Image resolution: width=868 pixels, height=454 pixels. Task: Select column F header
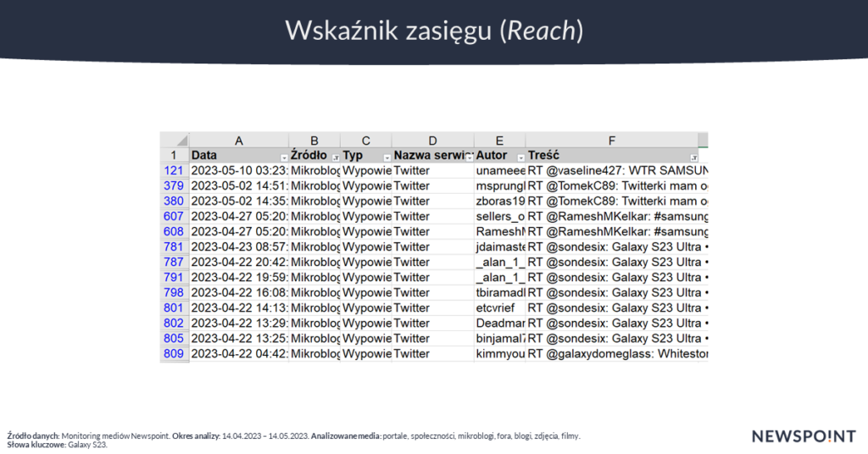coord(612,141)
